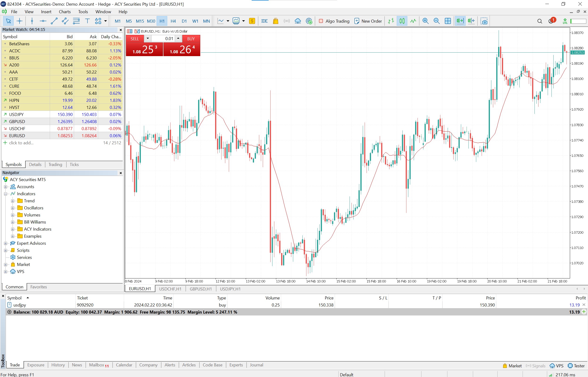Switch to the GBPUSD,H1 chart tab
The width and height of the screenshot is (588, 377).
click(x=200, y=289)
